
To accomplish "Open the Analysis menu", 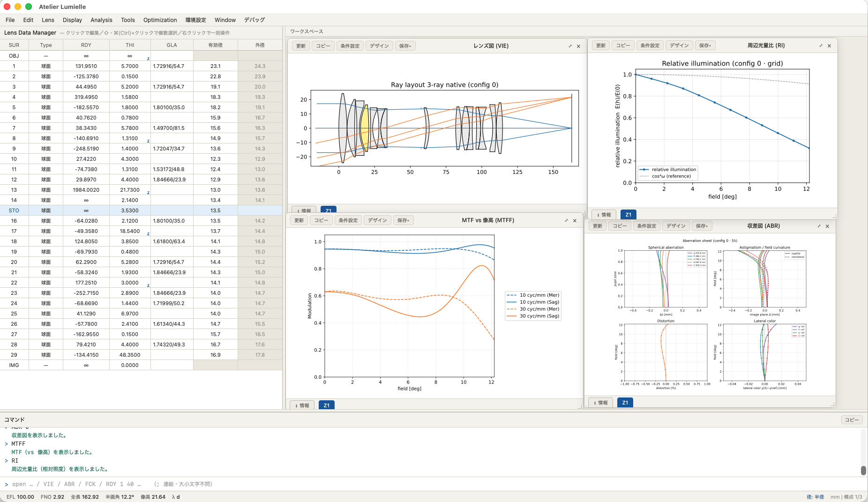I will coord(101,20).
